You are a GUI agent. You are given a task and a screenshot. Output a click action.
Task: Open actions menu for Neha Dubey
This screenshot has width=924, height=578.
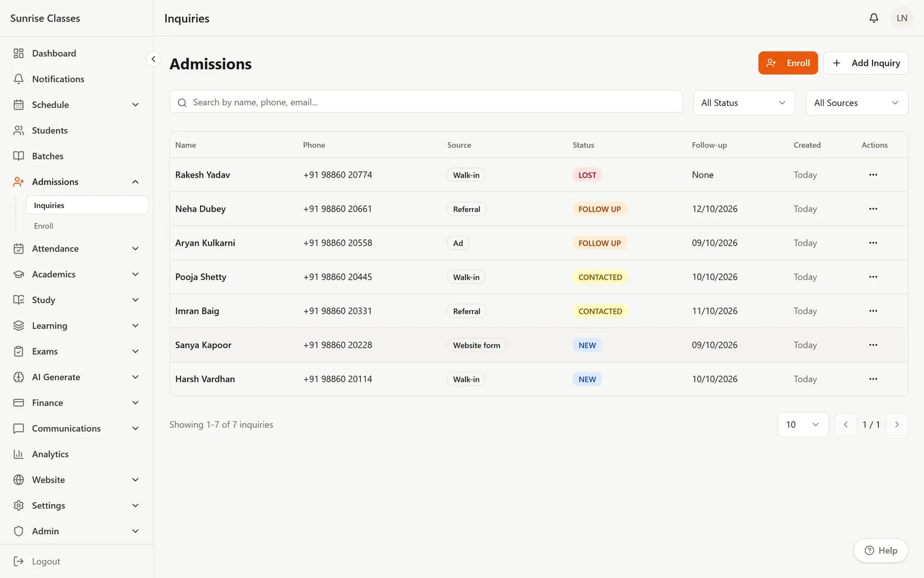point(873,209)
